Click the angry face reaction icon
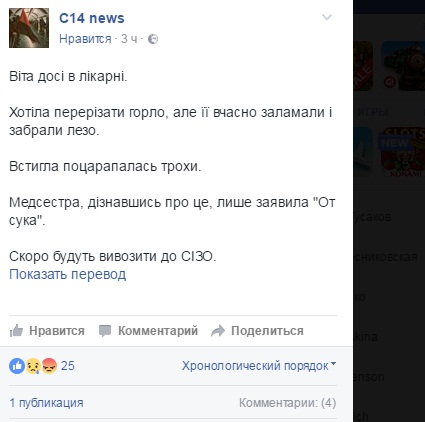425x422 pixels. (x=49, y=366)
